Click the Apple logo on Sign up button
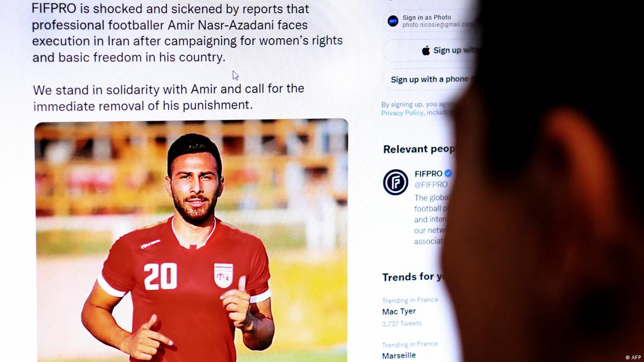Screen dimensions: 644x362 click(x=426, y=50)
